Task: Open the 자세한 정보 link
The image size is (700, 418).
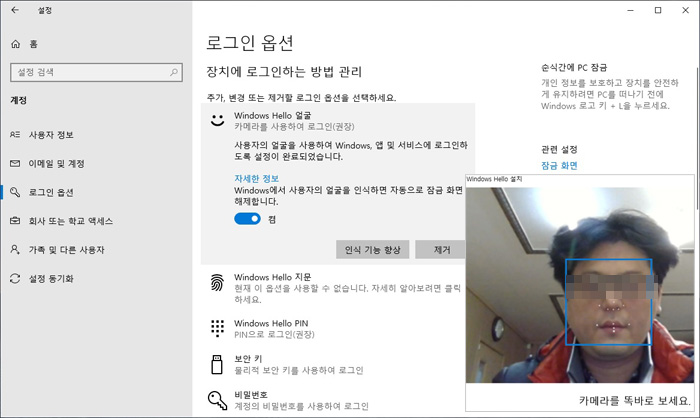Action: coord(257,179)
